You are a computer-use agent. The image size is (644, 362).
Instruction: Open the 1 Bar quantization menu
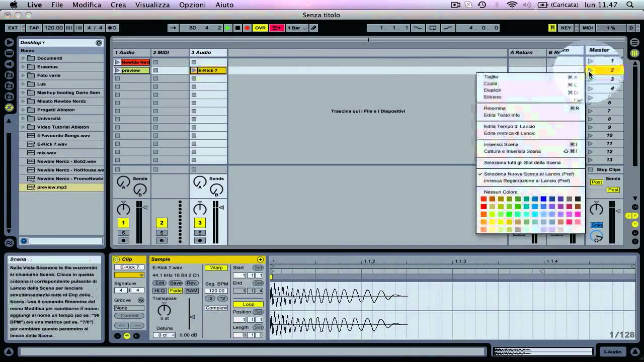297,28
